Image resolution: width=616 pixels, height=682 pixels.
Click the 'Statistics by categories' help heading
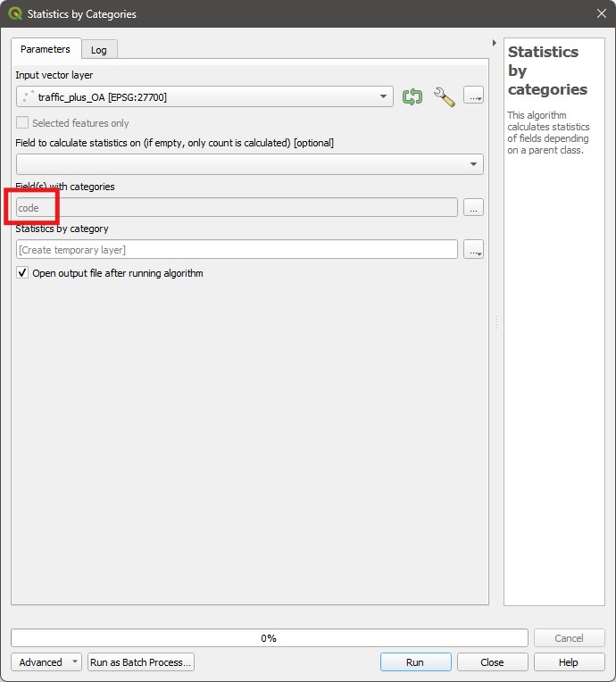point(547,71)
